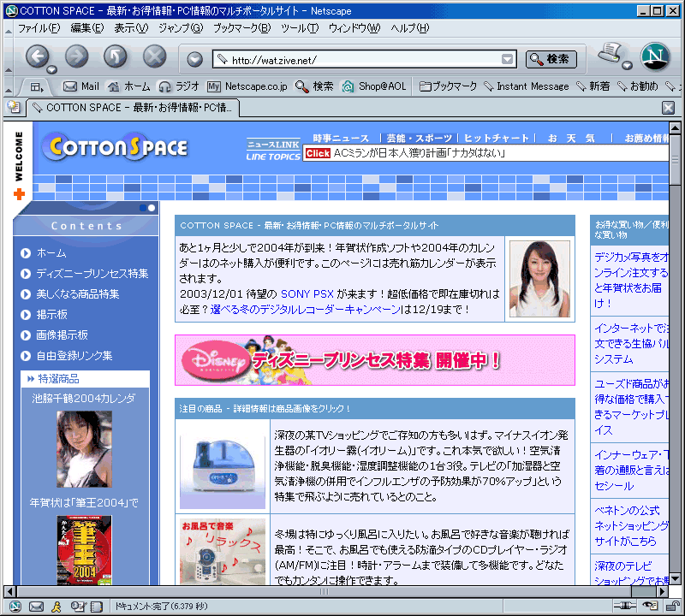The image size is (685, 616).
Task: Click the Netscape N throbber logo
Action: tap(655, 56)
